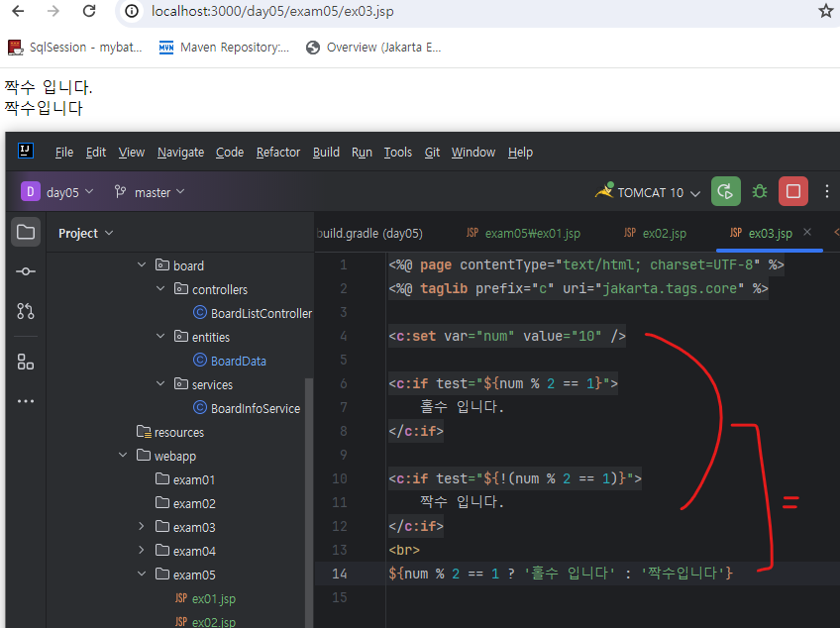
Task: Open the TOMCAT 10 run configuration dropdown
Action: pyautogui.click(x=648, y=192)
